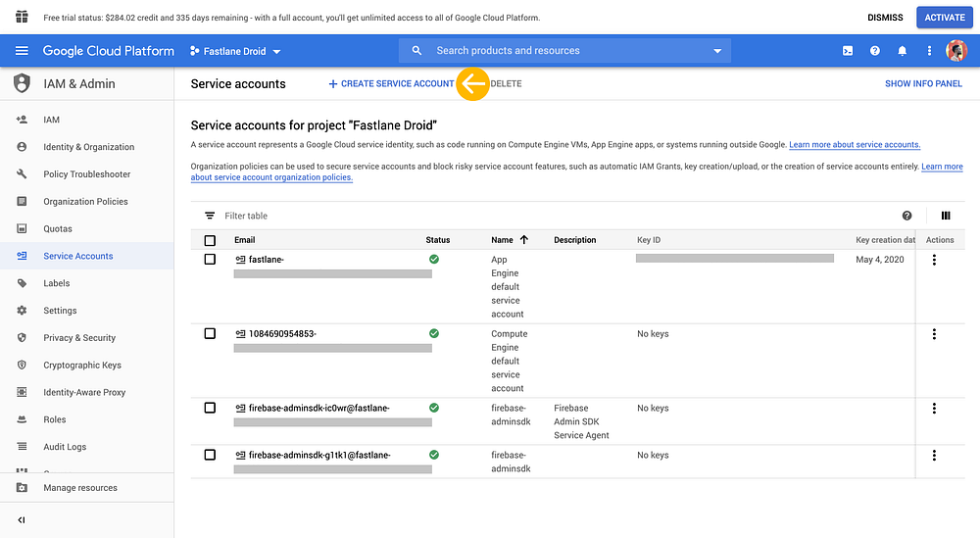Click the search magnifier icon
Image resolution: width=980 pixels, height=538 pixels.
[x=416, y=51]
